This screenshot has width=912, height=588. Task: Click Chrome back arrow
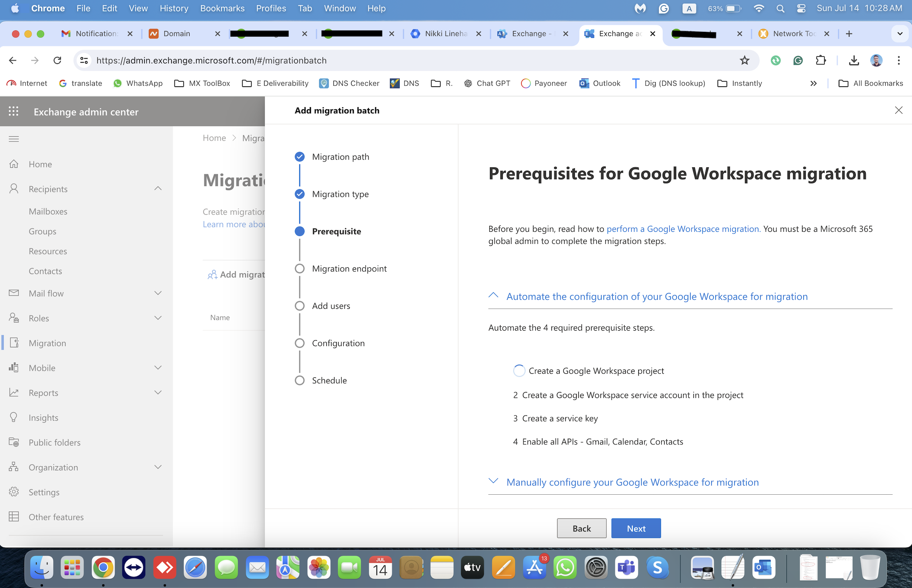13,60
